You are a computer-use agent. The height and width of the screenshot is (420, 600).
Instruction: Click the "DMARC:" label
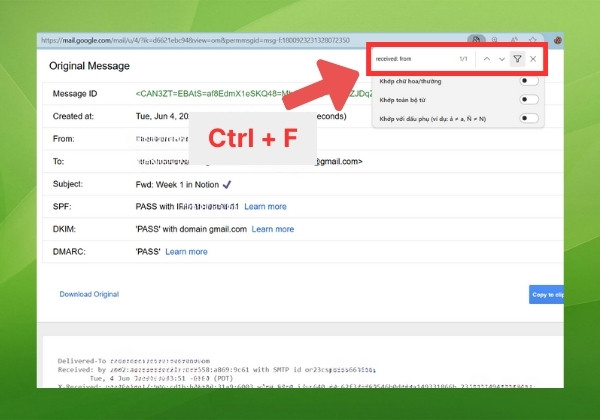point(69,252)
